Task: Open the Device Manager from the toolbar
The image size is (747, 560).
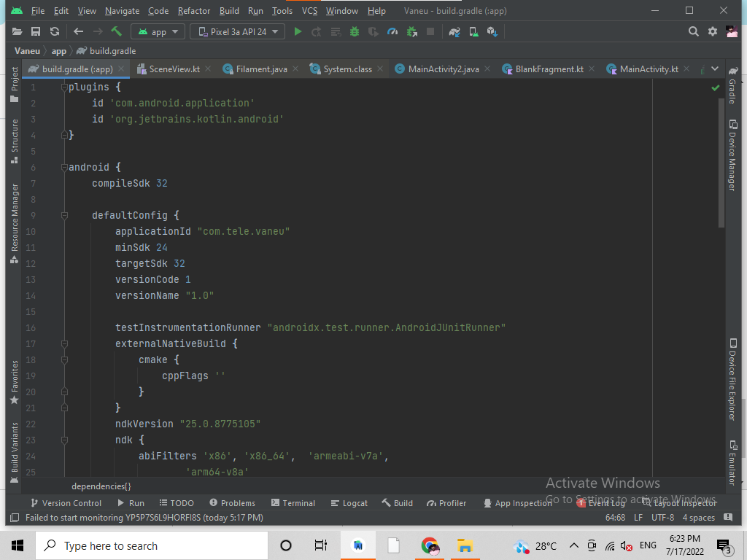Action: point(473,31)
